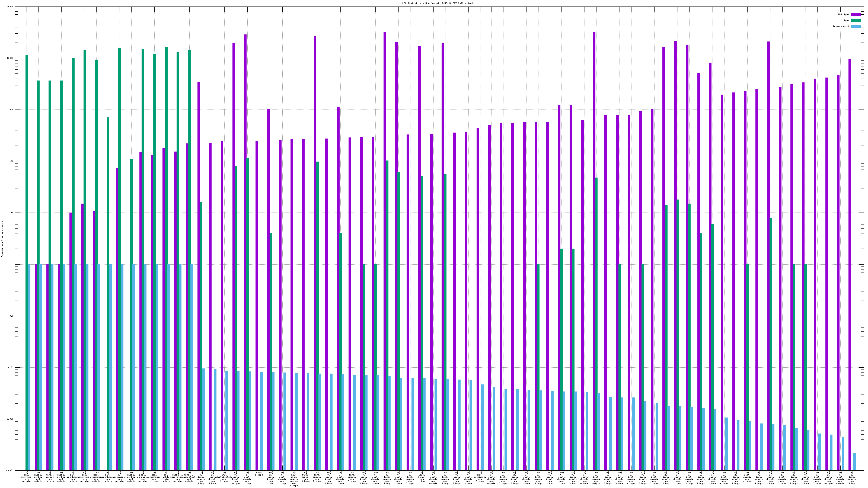Click the "bl.spamcop.net origin" x-axis label
This screenshot has width=868, height=488.
[120, 477]
